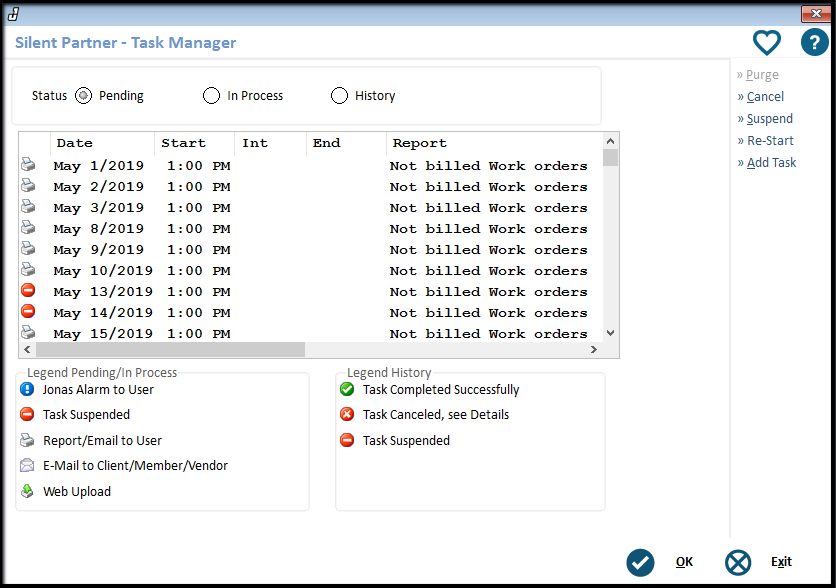Click the printer icon on the May 10/2019 row
The width and height of the screenshot is (836, 588).
(28, 269)
